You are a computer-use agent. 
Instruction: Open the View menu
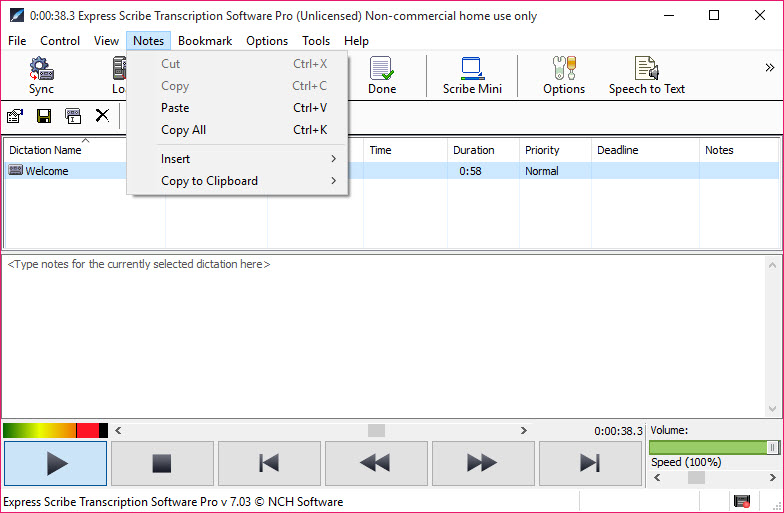pos(106,40)
